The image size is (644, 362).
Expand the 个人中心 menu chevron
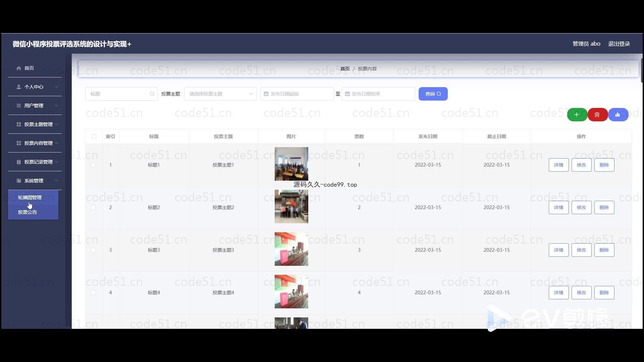56,87
